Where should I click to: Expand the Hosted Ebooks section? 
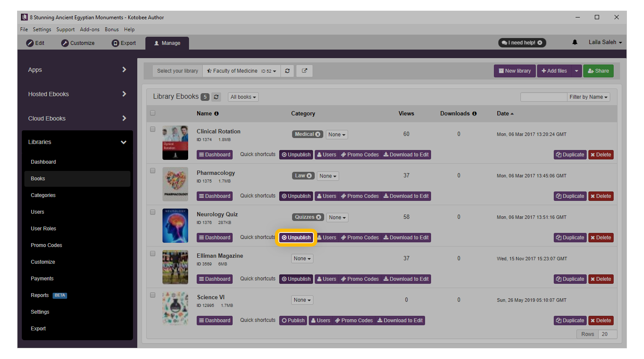77,94
